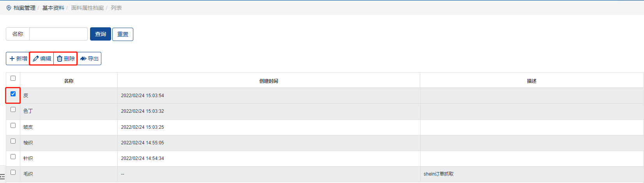Click the export arrow icon
Viewport: 644px width, 183px height.
click(x=83, y=59)
